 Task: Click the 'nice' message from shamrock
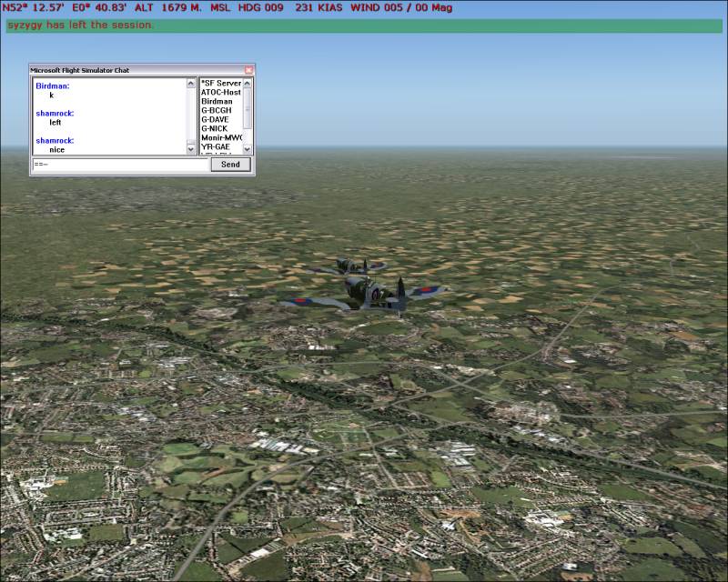pos(56,150)
